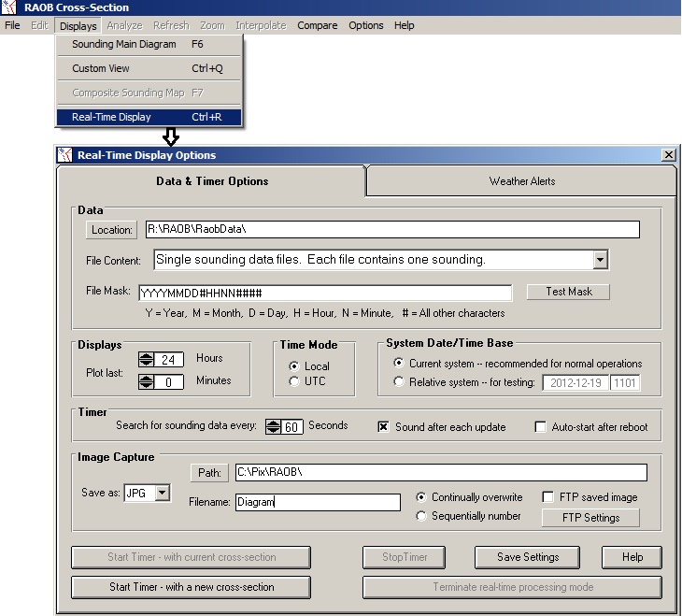Select the Real-Time Display menu entry
Viewport: 682px width, 616px height.
[149, 117]
